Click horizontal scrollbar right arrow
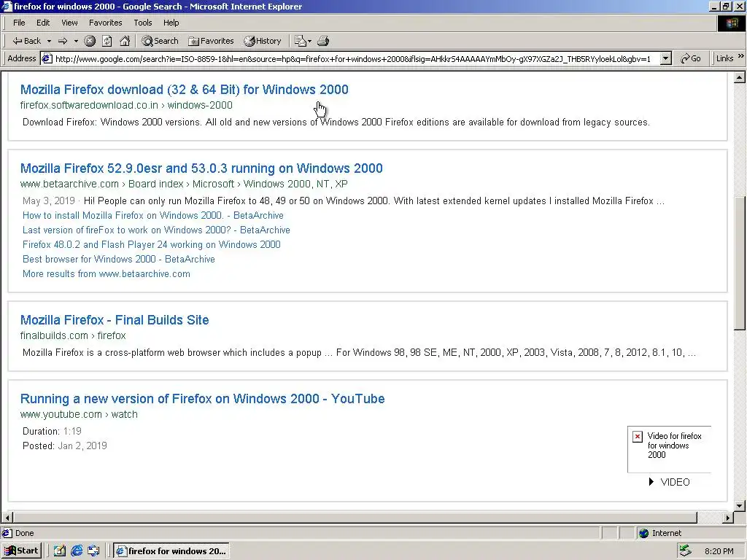The height and width of the screenshot is (560, 747). pyautogui.click(x=727, y=517)
